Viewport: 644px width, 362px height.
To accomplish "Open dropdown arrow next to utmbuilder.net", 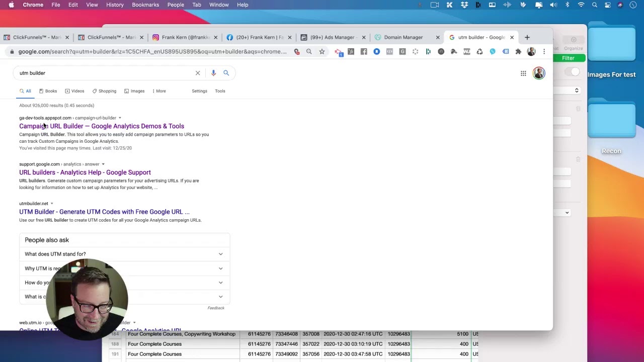I will (x=52, y=204).
